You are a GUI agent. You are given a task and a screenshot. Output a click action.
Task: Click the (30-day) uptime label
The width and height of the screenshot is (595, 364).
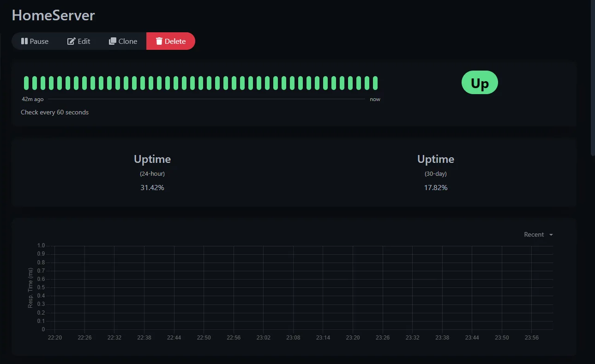436,174
